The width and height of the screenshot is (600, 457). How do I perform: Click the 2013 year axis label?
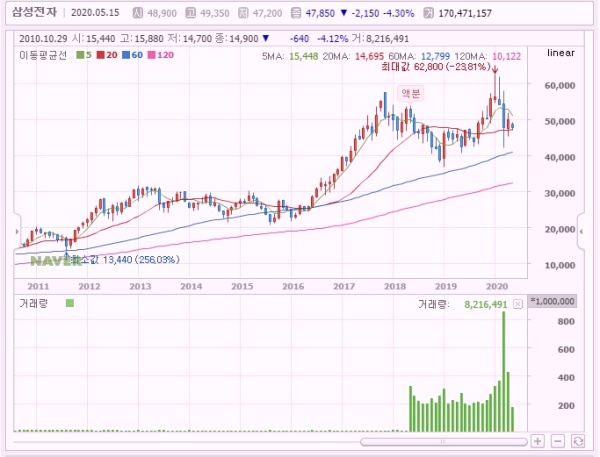click(x=140, y=287)
